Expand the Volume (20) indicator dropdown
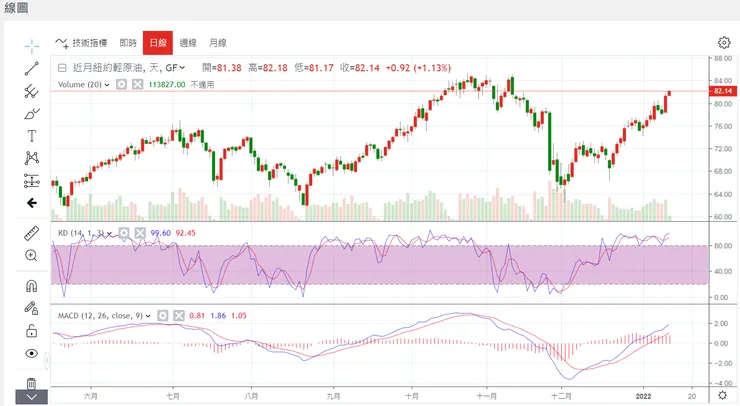The width and height of the screenshot is (740, 406). pos(107,85)
